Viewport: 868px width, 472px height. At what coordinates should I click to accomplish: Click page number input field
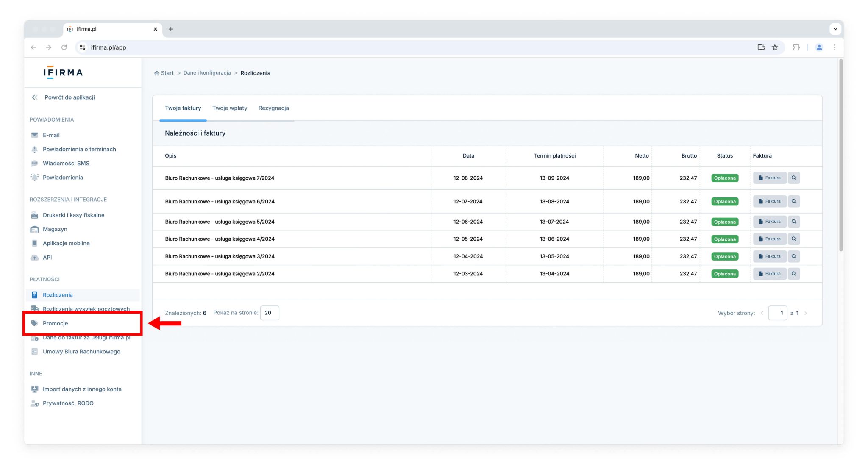point(778,313)
